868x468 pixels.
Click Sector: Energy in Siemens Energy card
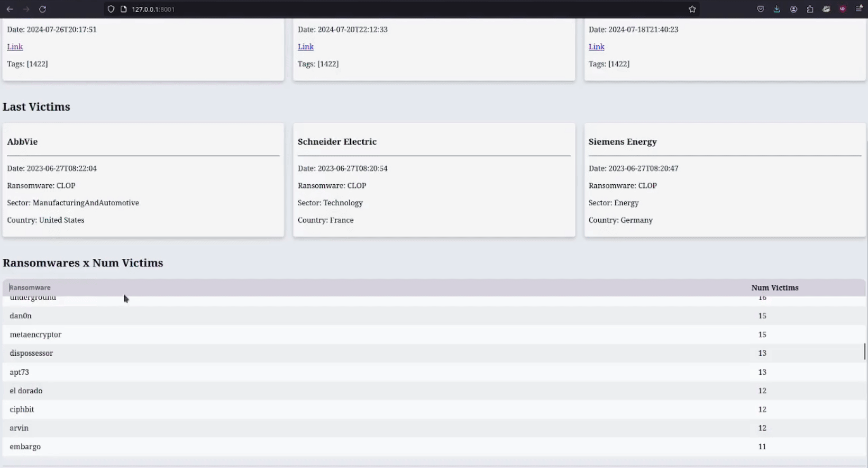tap(614, 203)
